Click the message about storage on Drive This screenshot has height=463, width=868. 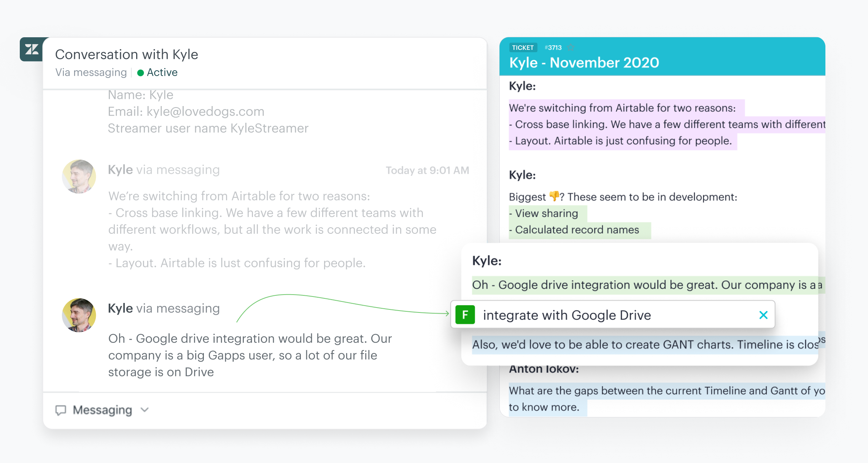click(250, 355)
